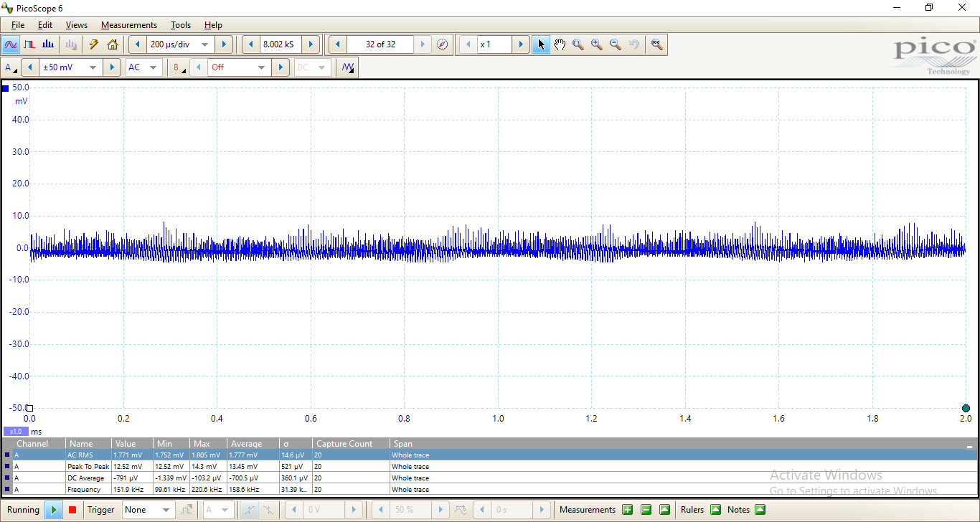Select the normal arrow pointer tool
Viewport: 980px width, 522px height.
tap(541, 44)
